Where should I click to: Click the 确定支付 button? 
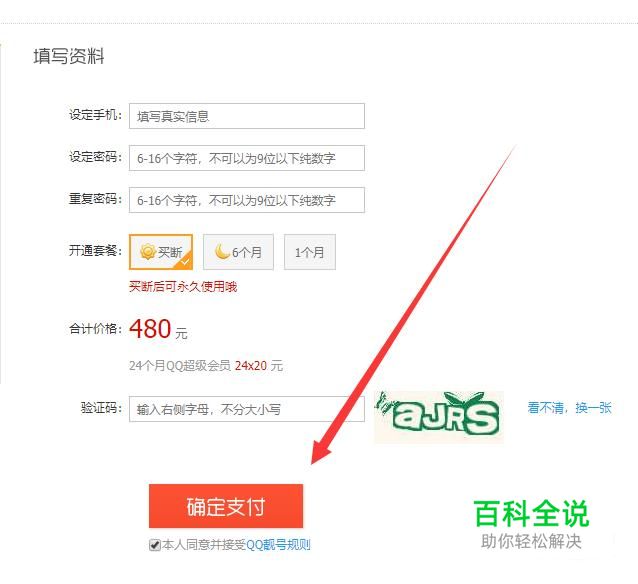click(x=226, y=506)
